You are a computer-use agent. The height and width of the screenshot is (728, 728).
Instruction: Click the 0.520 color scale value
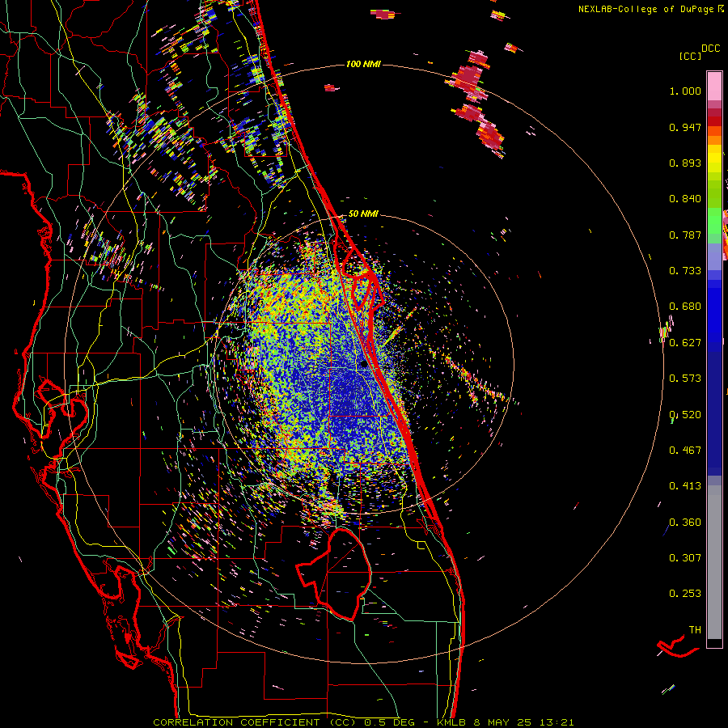click(x=685, y=415)
